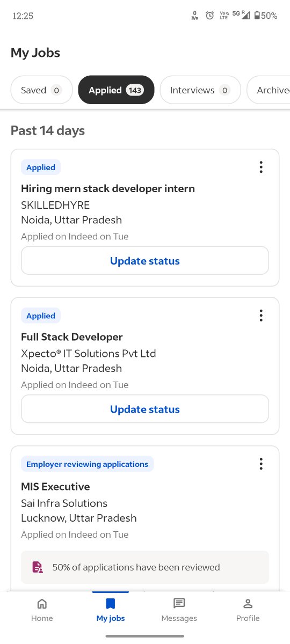Open three-dot menu on Full Stack Developer card

[261, 316]
